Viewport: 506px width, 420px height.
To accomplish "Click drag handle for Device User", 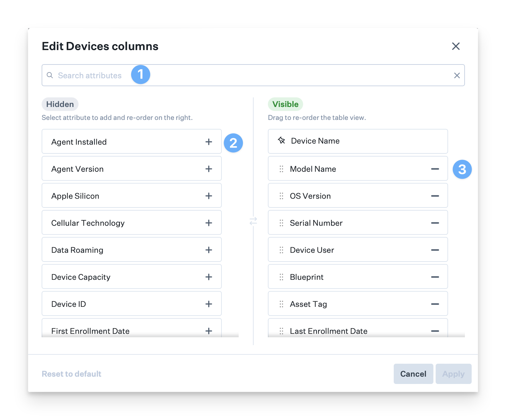I will pyautogui.click(x=281, y=250).
